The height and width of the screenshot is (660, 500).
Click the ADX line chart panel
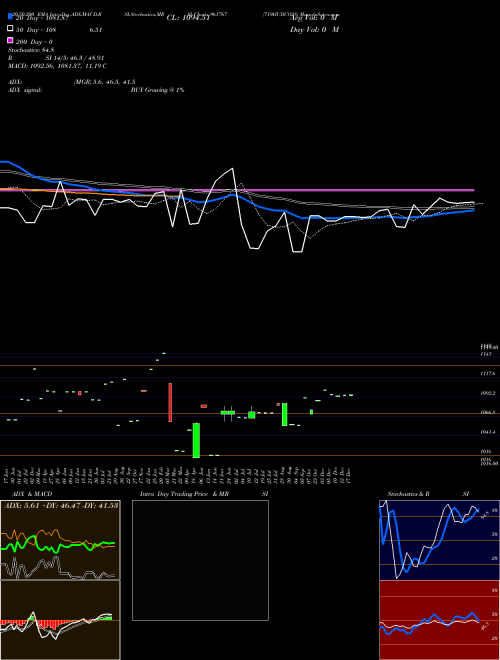point(60,540)
